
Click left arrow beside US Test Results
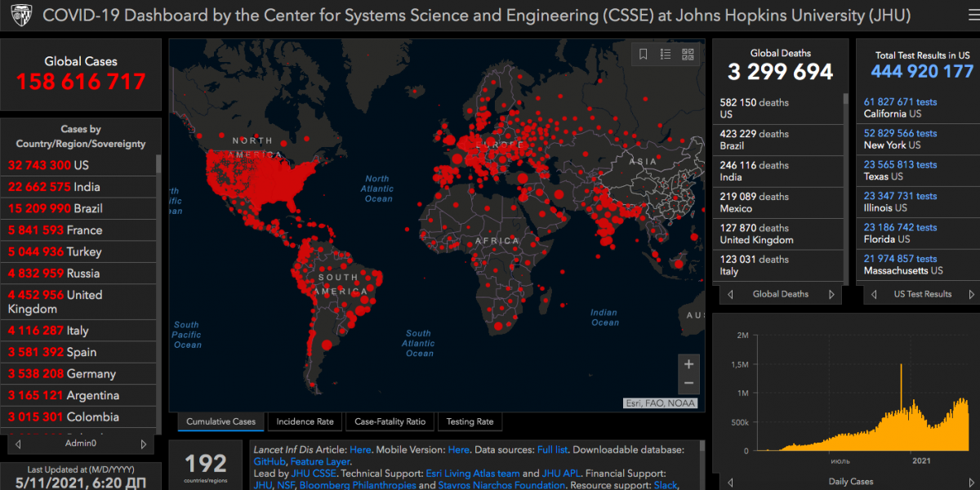point(873,294)
